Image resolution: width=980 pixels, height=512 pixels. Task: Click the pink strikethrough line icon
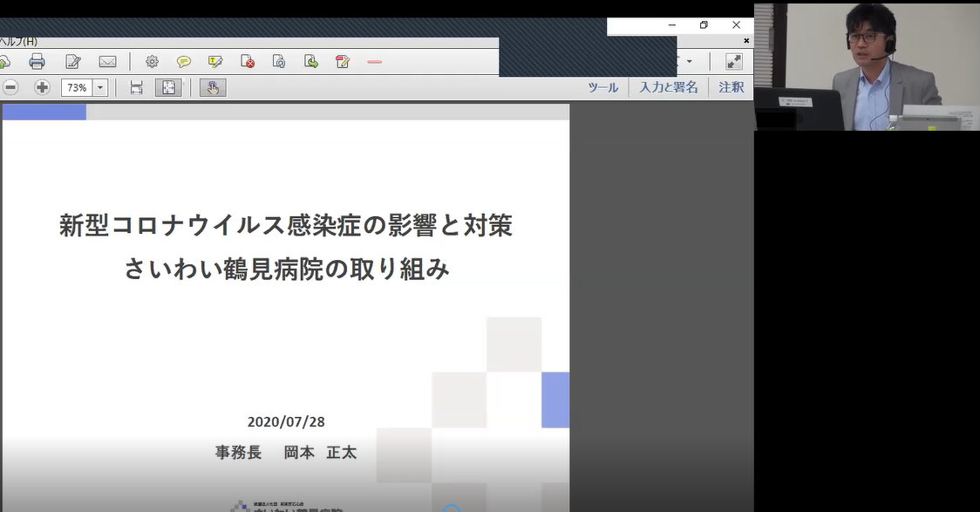point(374,62)
